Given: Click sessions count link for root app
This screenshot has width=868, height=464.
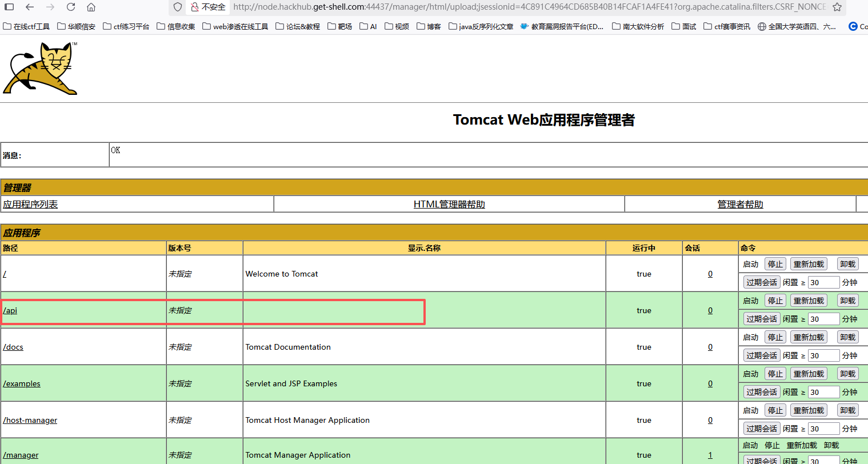Looking at the screenshot, I should (x=710, y=274).
